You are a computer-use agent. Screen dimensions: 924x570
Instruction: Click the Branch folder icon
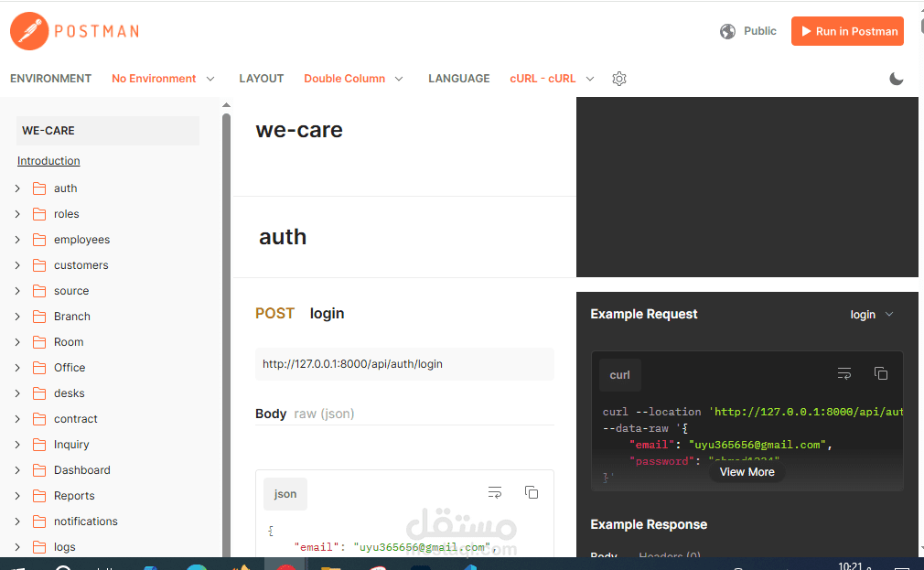click(x=39, y=317)
